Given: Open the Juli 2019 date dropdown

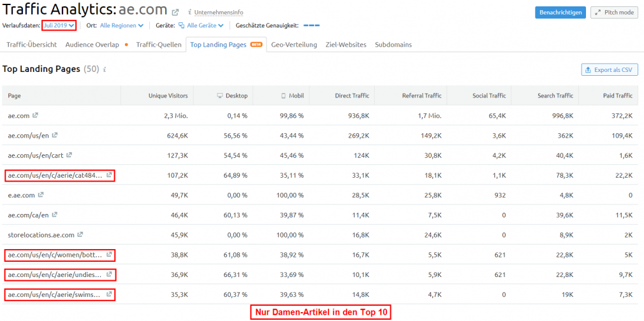Looking at the screenshot, I should coord(59,25).
